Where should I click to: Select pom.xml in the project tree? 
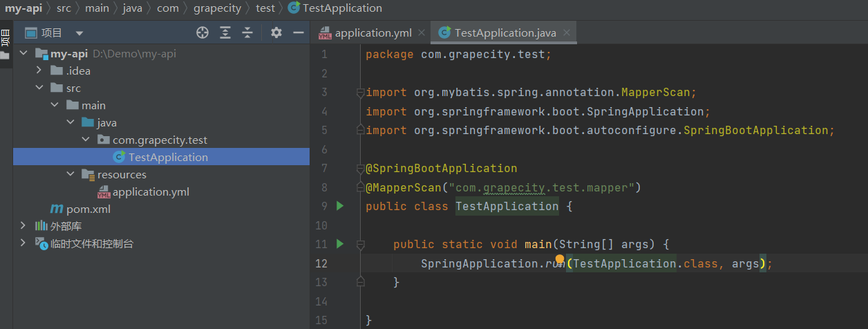[x=88, y=209]
